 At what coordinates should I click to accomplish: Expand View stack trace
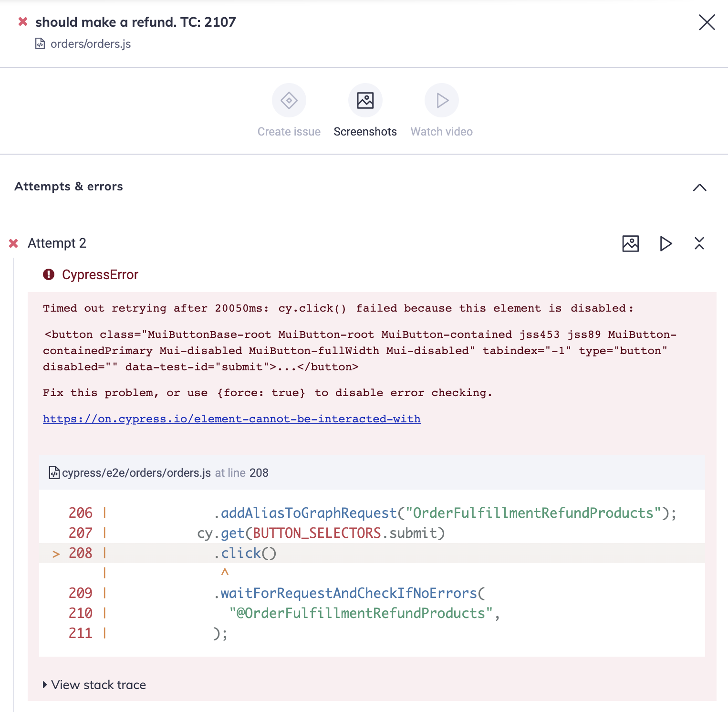point(94,685)
